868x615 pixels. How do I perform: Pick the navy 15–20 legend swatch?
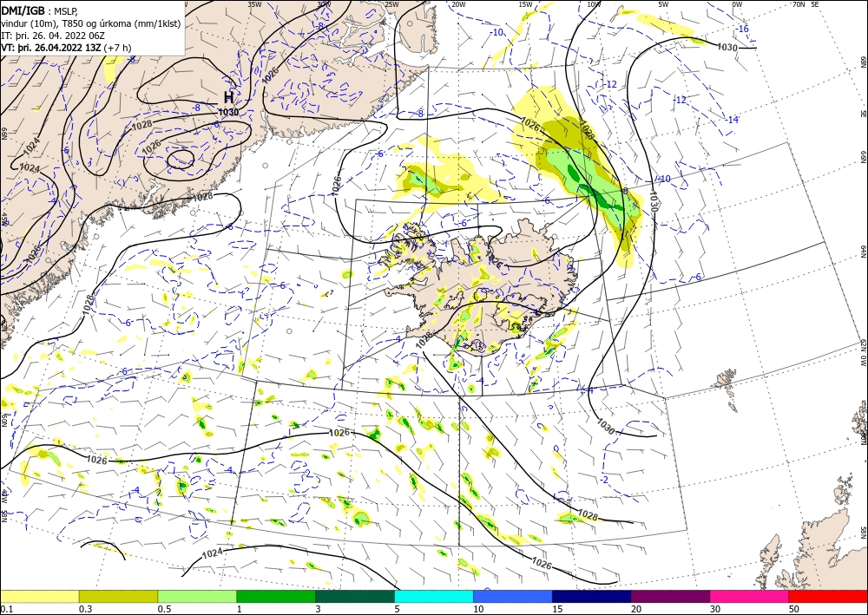(x=591, y=596)
